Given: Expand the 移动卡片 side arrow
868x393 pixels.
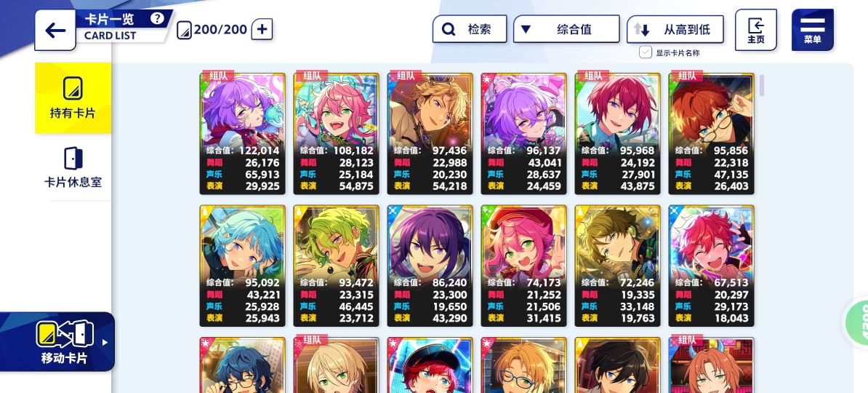Looking at the screenshot, I should 105,342.
